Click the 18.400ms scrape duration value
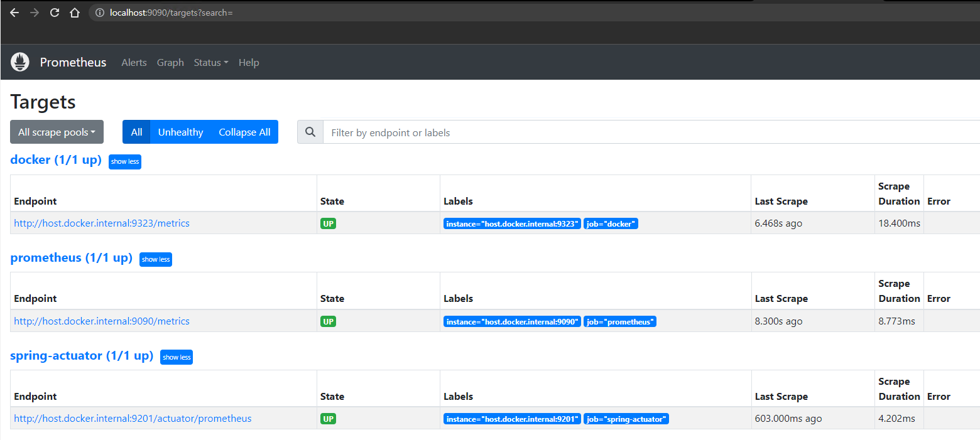Viewport: 980px width, 440px height. point(899,223)
